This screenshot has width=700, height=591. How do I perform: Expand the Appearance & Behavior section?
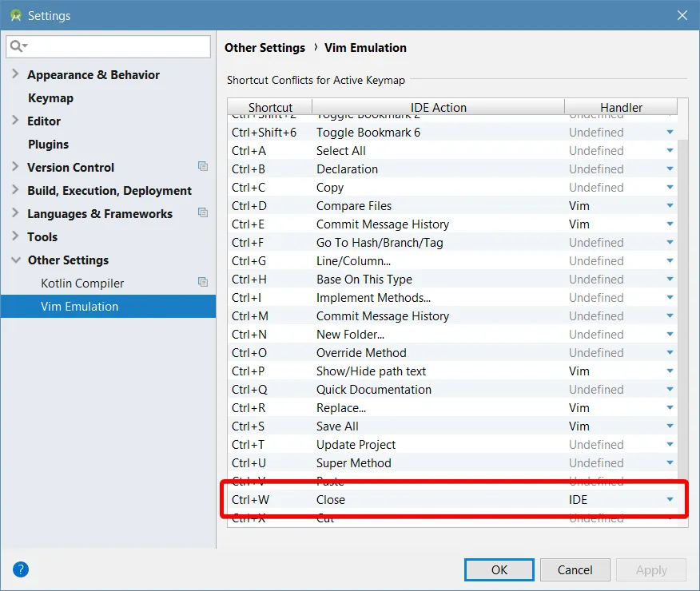click(x=15, y=73)
